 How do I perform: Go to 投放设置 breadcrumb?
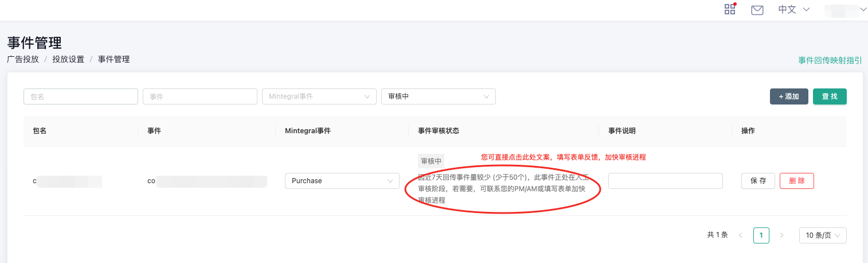point(68,59)
